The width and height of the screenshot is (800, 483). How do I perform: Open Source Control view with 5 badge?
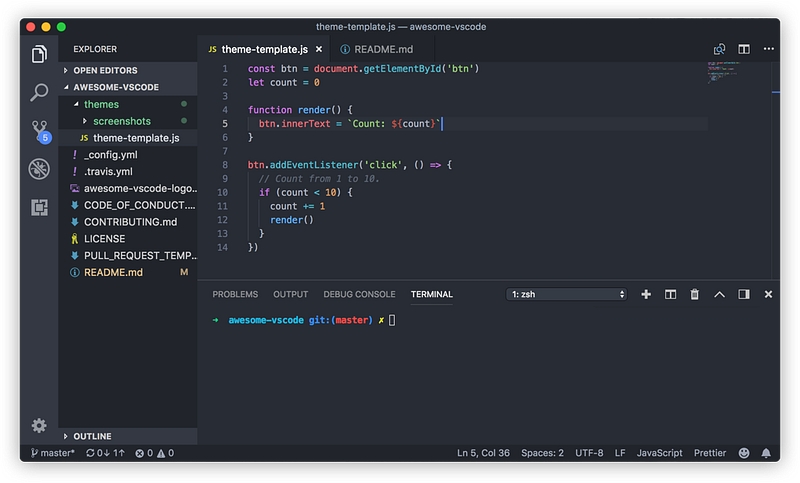[x=39, y=130]
